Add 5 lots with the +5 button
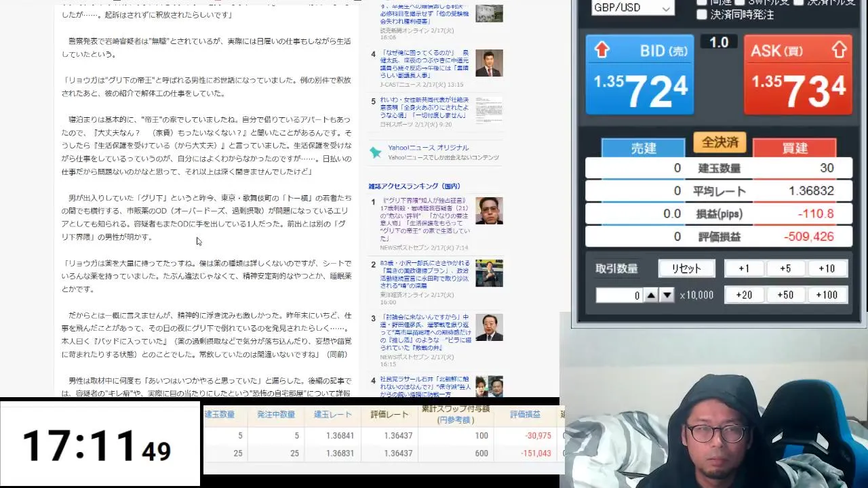This screenshot has width=868, height=488. (x=785, y=268)
